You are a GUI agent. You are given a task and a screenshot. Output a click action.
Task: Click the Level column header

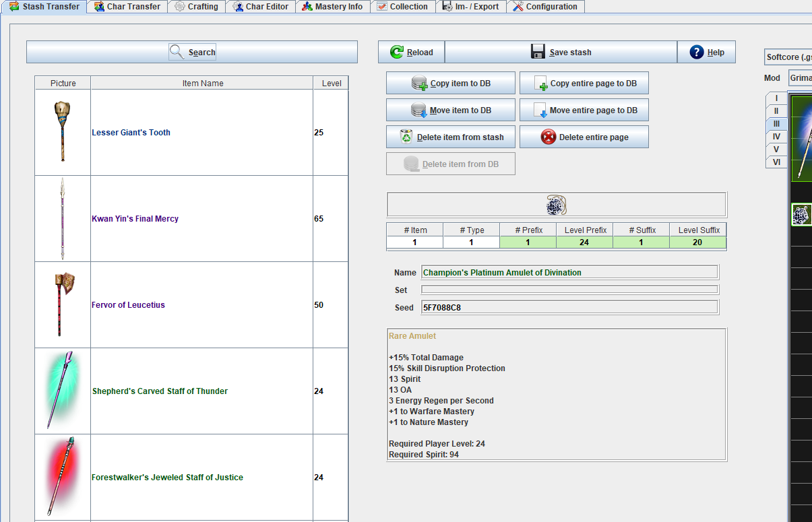(x=331, y=84)
